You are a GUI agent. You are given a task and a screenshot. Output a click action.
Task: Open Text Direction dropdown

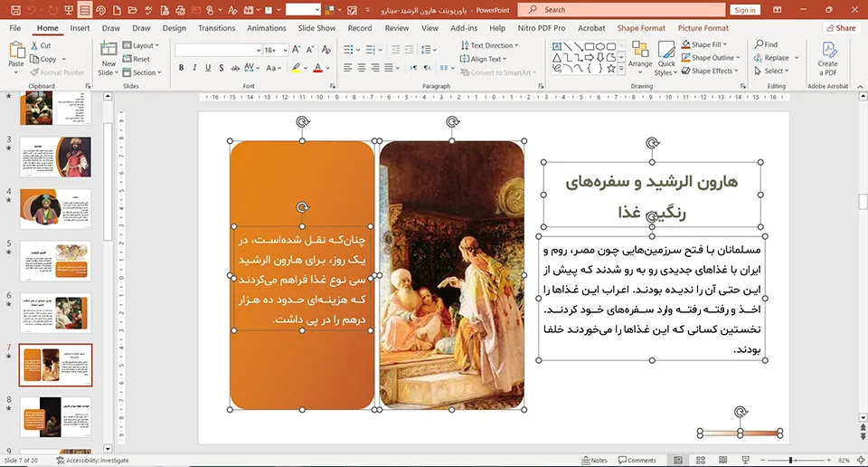489,45
